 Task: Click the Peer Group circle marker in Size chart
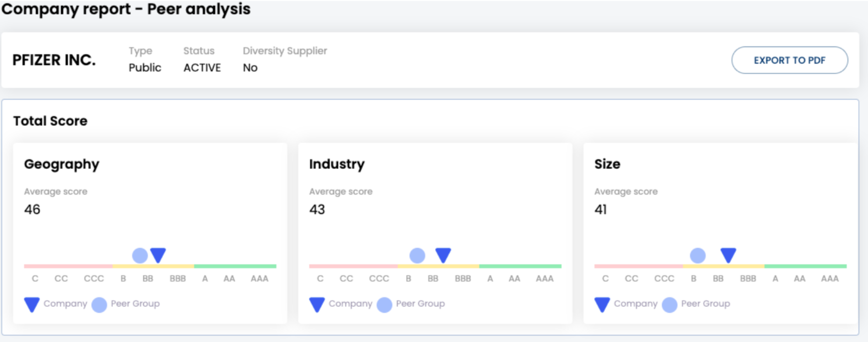(698, 255)
